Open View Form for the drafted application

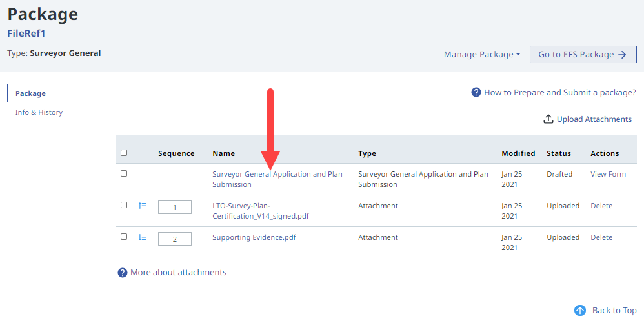pos(608,174)
